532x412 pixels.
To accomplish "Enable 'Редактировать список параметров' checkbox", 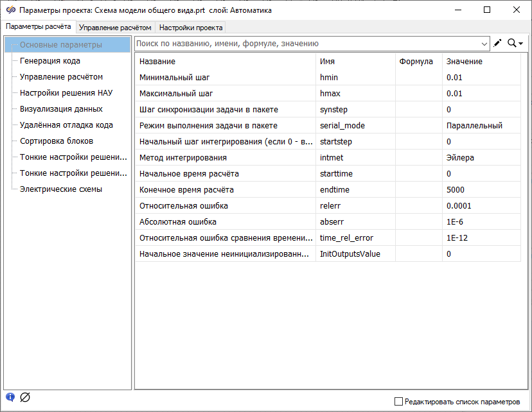I will pyautogui.click(x=398, y=402).
